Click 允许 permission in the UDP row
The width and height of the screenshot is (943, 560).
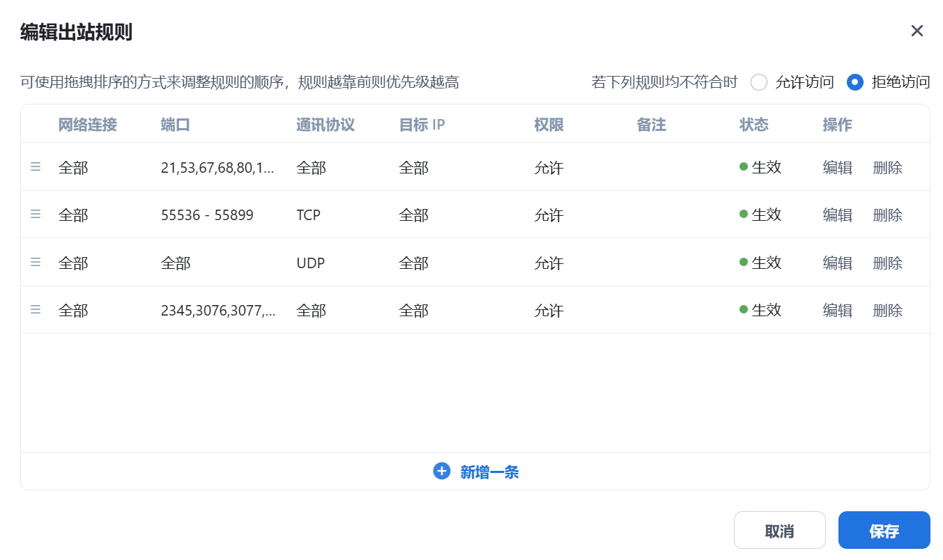549,263
